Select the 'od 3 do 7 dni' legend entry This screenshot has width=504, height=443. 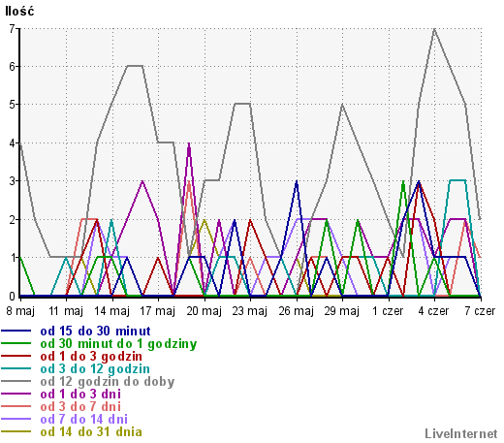80,407
